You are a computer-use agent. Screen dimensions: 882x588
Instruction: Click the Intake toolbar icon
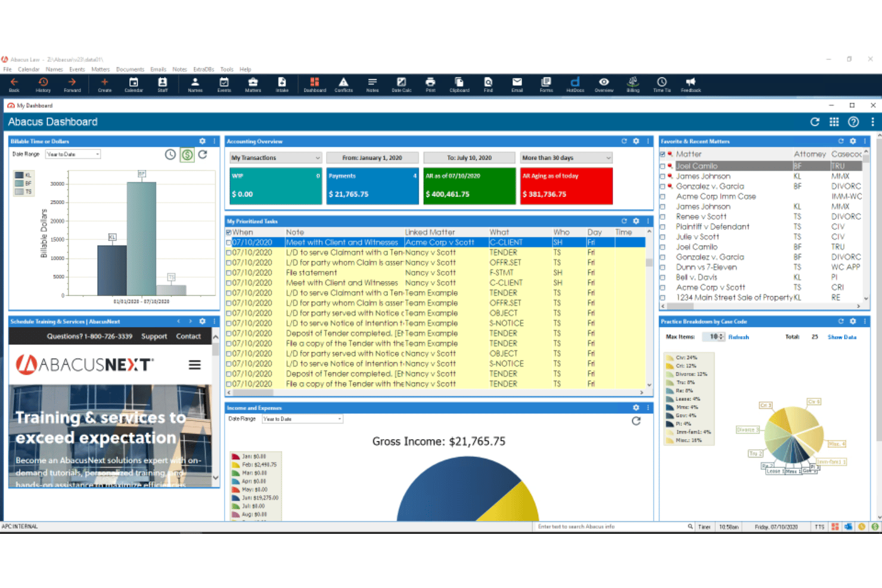282,85
